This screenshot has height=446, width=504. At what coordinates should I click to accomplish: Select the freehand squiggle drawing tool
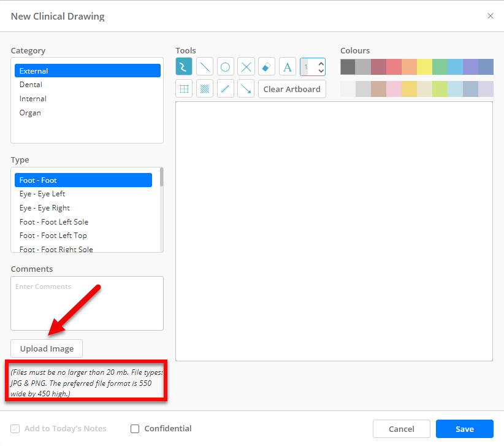point(184,67)
